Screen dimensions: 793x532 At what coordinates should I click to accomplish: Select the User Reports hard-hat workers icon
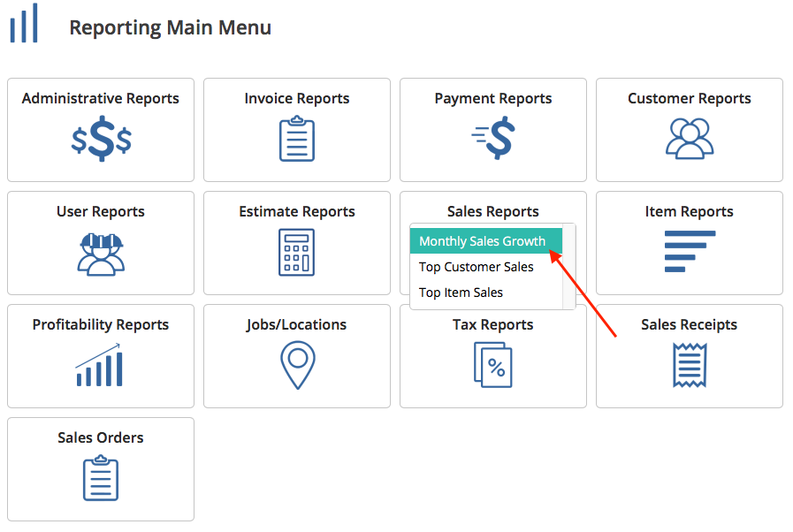pos(101,253)
